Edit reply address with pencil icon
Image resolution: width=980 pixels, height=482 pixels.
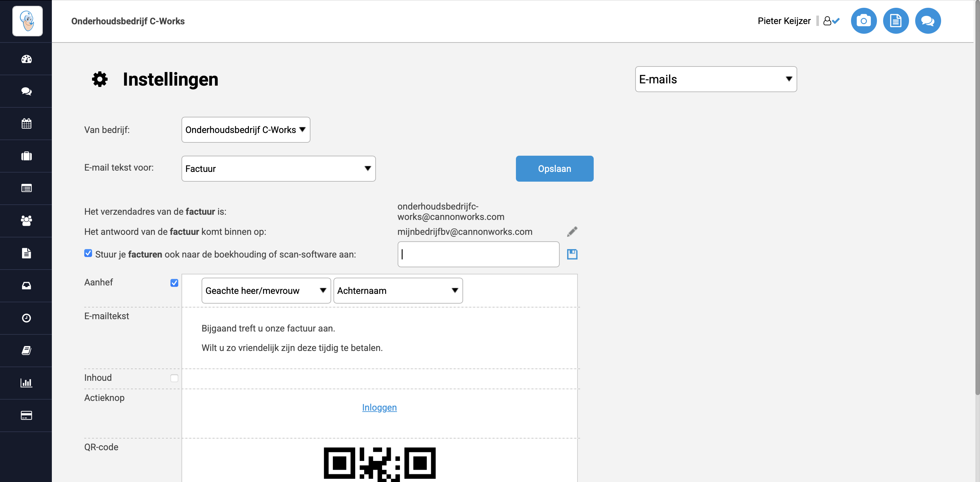pyautogui.click(x=572, y=232)
